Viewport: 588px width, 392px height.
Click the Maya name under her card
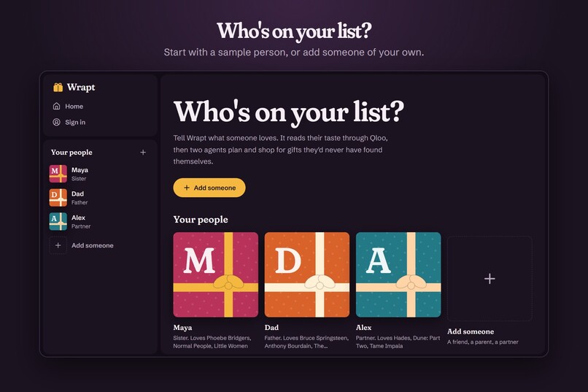[182, 328]
